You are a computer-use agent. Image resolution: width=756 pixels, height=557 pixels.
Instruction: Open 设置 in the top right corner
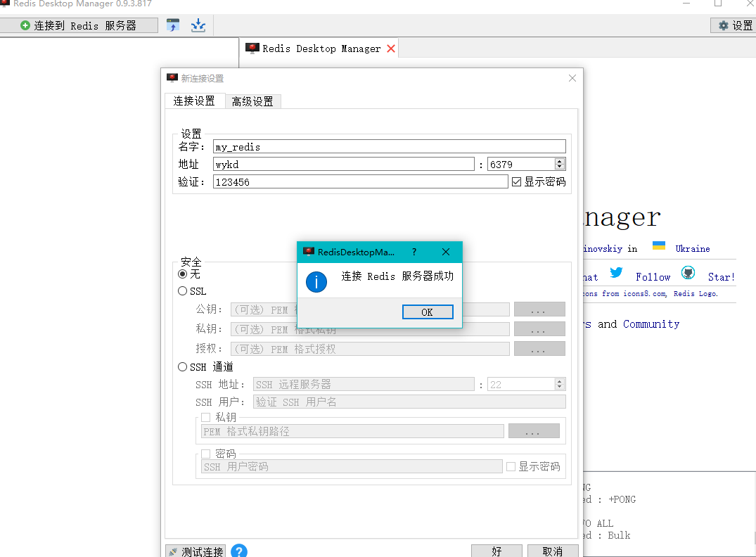tap(735, 25)
